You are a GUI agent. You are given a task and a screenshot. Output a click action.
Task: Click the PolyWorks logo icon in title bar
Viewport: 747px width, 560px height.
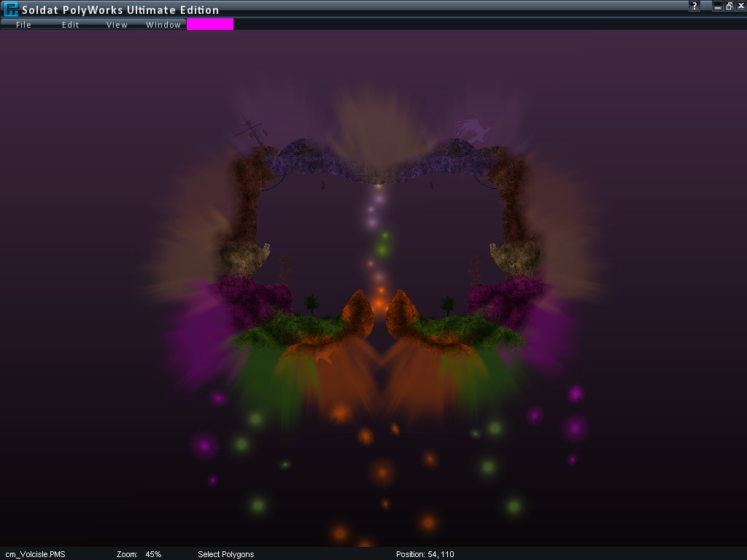click(x=11, y=9)
